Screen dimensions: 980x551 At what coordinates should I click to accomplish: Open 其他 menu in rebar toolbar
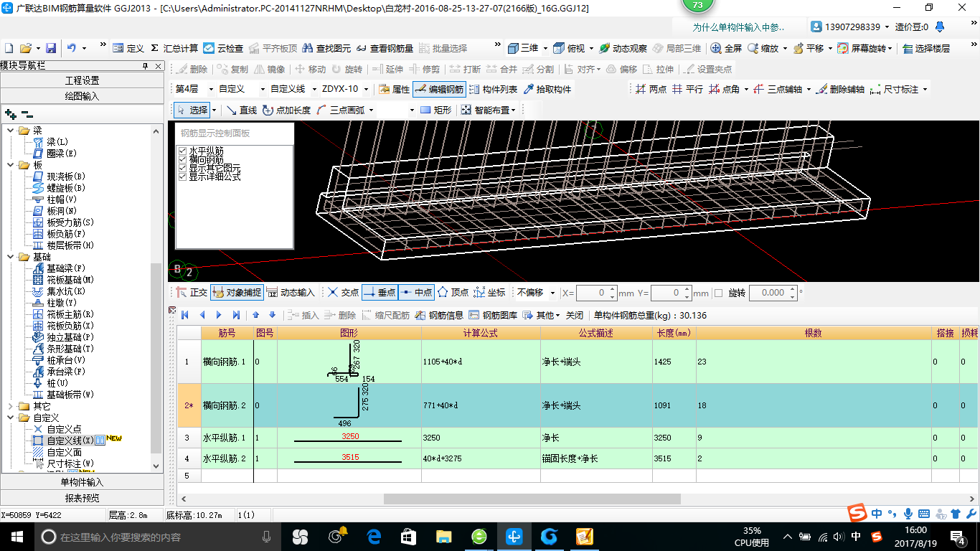coord(542,315)
